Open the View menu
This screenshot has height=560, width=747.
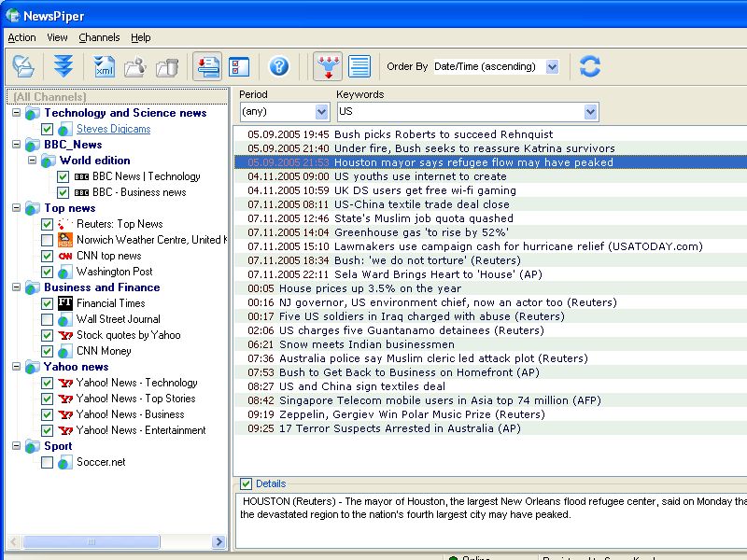57,37
